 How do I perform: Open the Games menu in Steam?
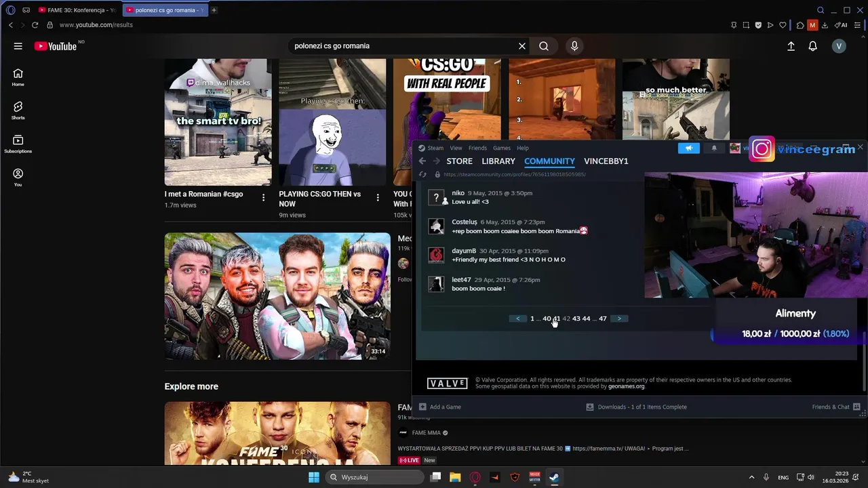click(x=502, y=148)
